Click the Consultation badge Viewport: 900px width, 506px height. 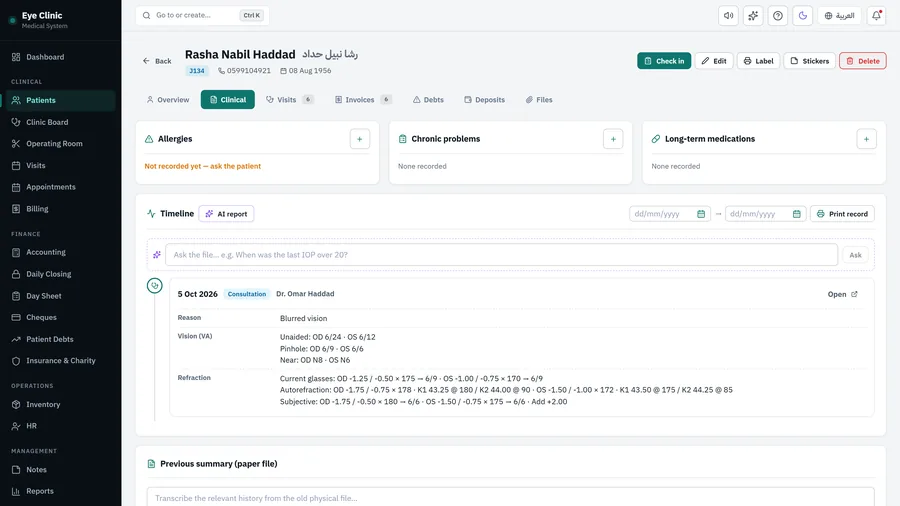point(247,294)
